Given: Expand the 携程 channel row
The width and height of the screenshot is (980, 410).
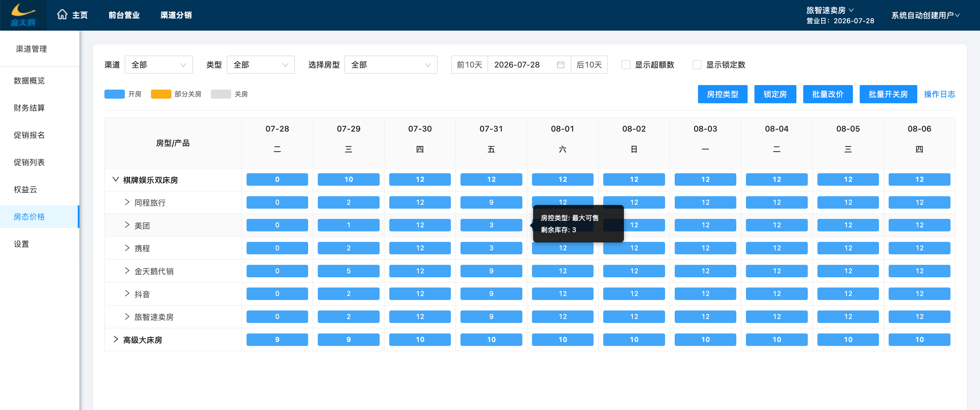Looking at the screenshot, I should point(127,248).
